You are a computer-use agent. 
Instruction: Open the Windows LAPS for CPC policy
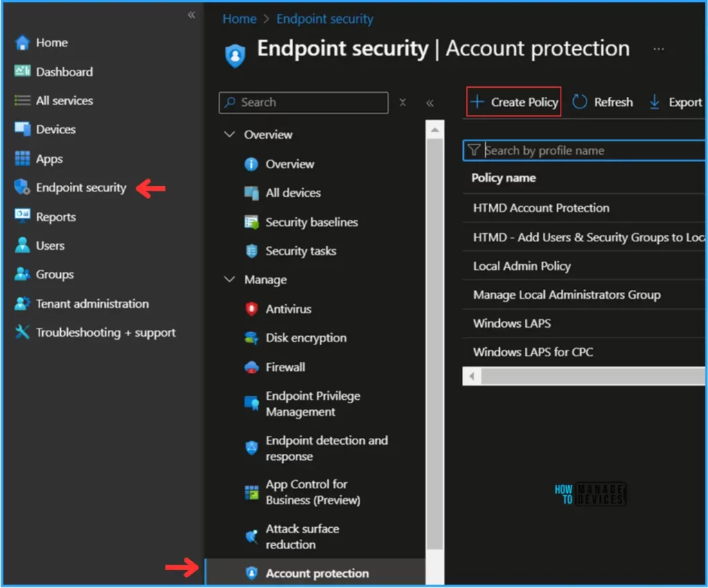tap(533, 352)
